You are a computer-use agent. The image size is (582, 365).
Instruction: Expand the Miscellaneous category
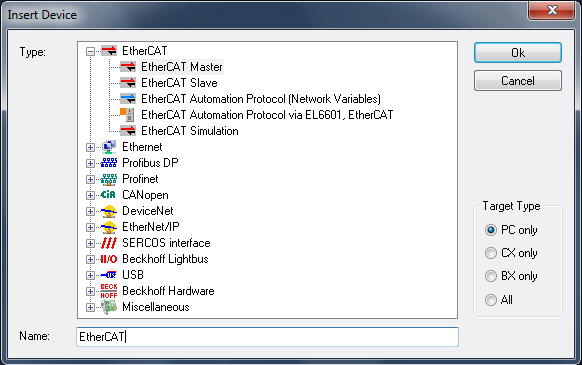pyautogui.click(x=90, y=307)
